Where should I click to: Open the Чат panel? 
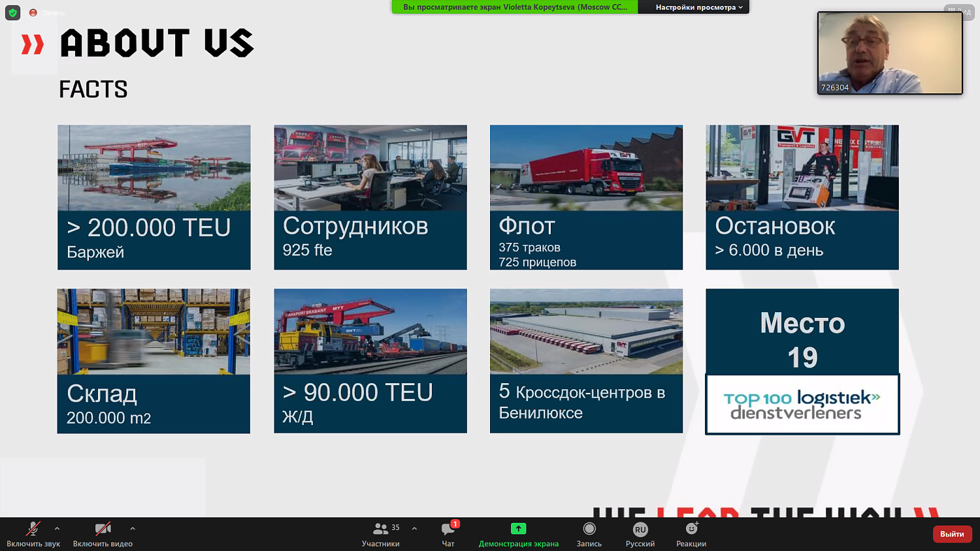click(x=448, y=529)
